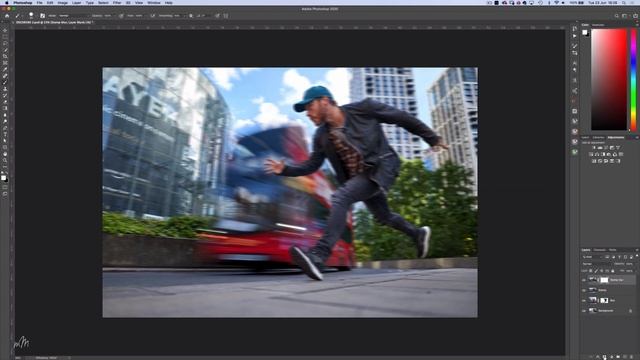This screenshot has height=360, width=640.
Task: Enable airbrush-style build-up
Action: 152,16
